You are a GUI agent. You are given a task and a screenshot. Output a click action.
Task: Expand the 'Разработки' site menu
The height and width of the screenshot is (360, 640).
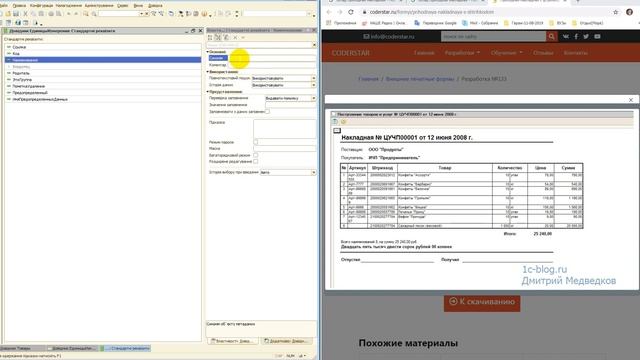[x=462, y=53]
